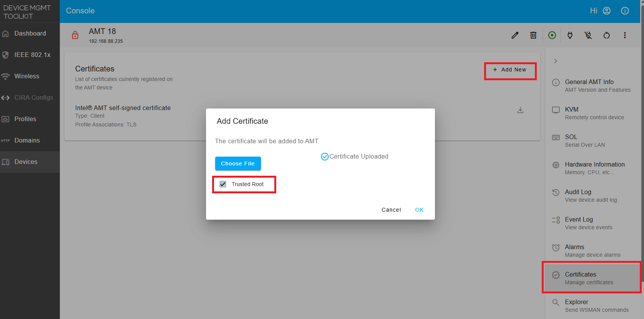
Task: Click the green power status icon
Action: click(x=552, y=35)
